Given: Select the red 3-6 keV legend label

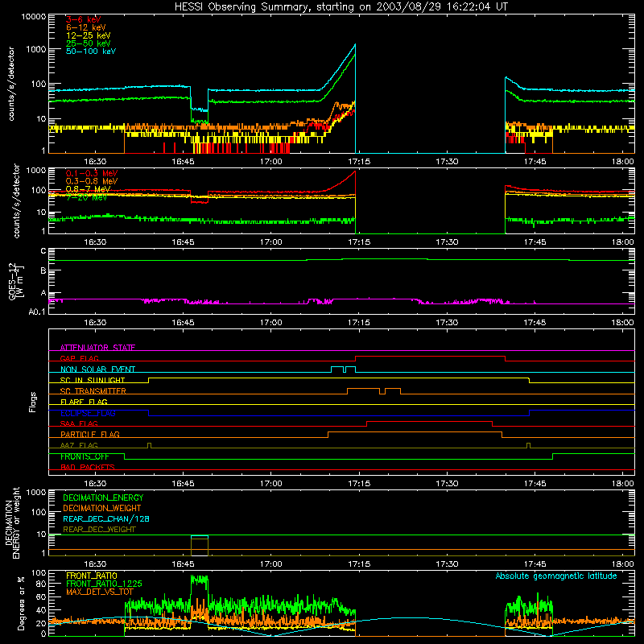Looking at the screenshot, I should [x=84, y=19].
